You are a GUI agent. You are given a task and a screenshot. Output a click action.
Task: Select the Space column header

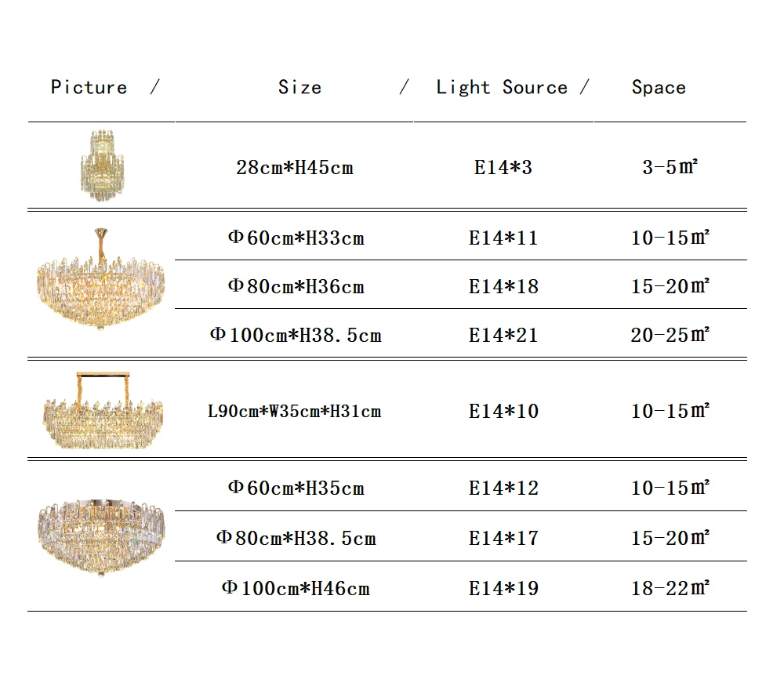659,88
